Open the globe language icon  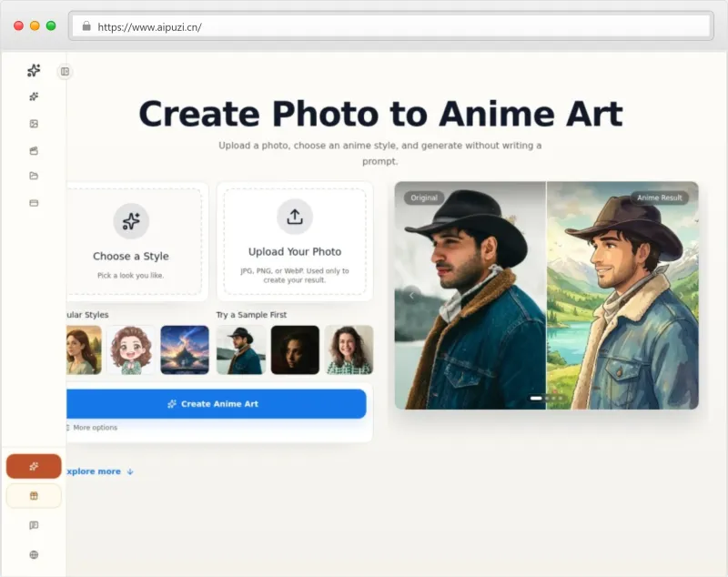point(34,555)
